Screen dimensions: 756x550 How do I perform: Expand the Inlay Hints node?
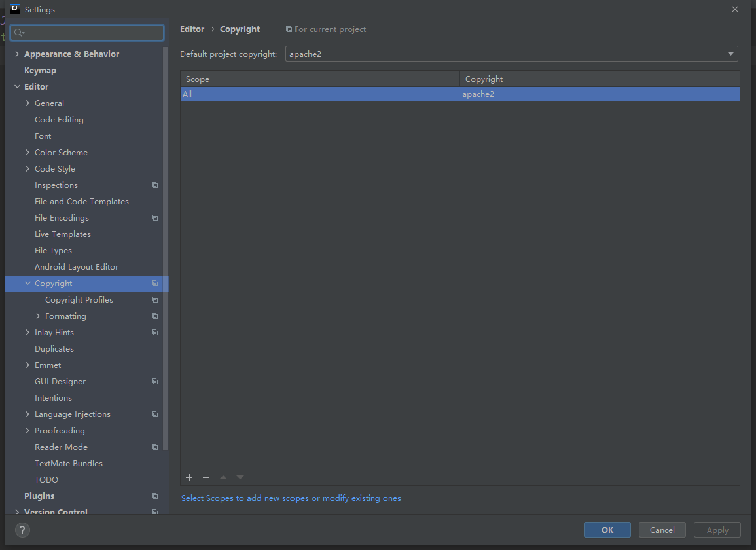coord(27,333)
